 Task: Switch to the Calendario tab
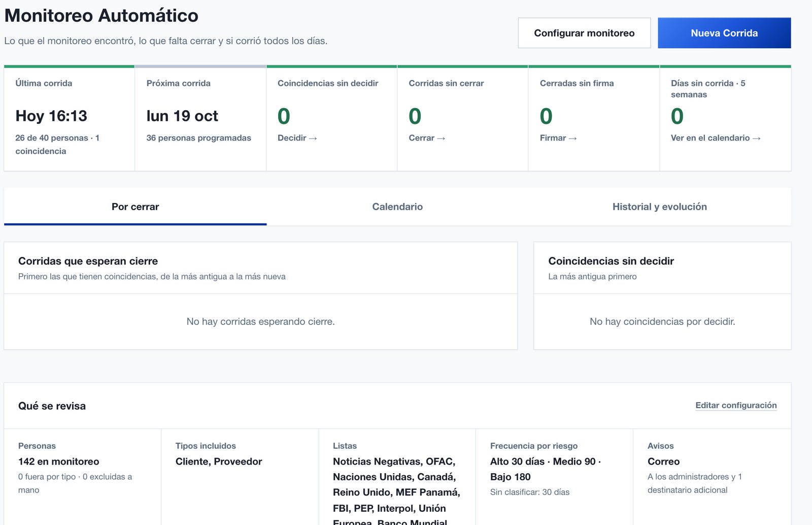(x=397, y=207)
